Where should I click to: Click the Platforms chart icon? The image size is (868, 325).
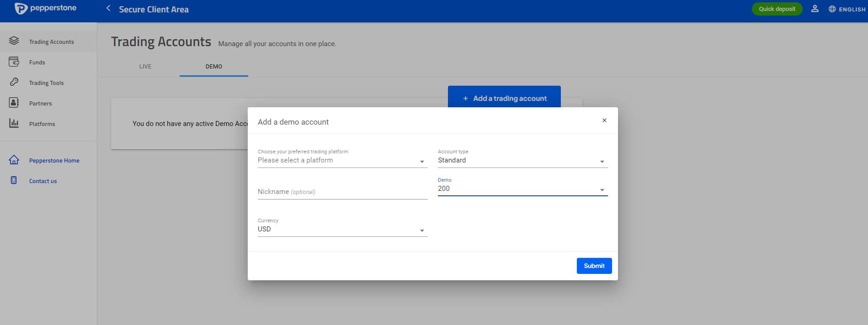[x=14, y=123]
